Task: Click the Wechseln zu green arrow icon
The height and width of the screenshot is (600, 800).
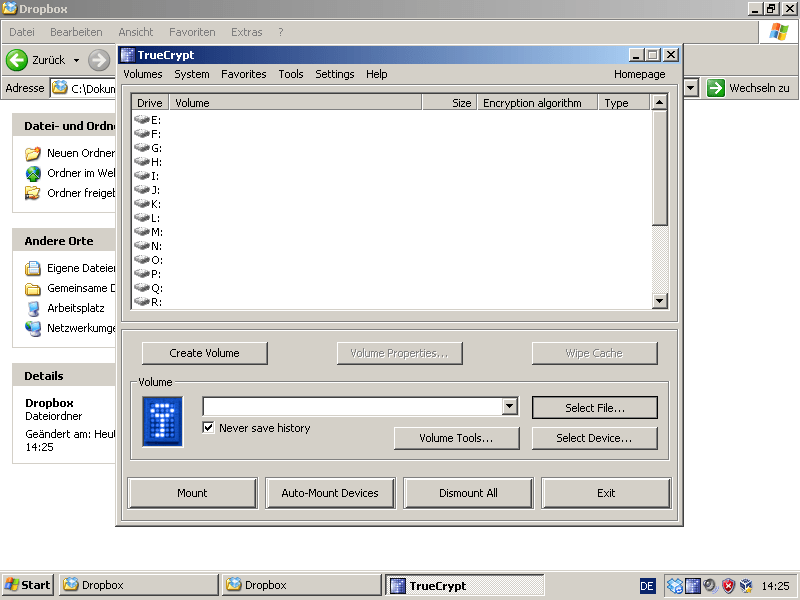Action: (x=716, y=88)
